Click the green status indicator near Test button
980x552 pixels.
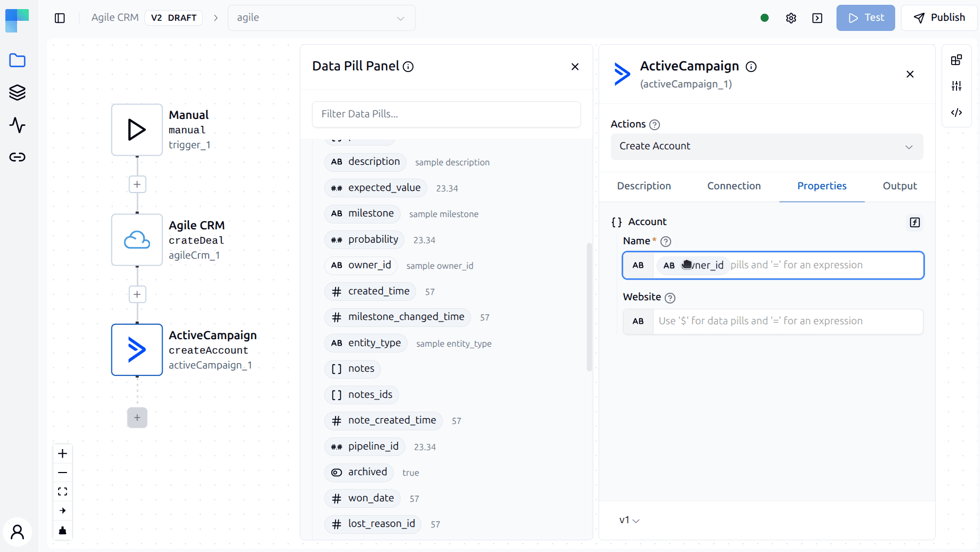(764, 18)
